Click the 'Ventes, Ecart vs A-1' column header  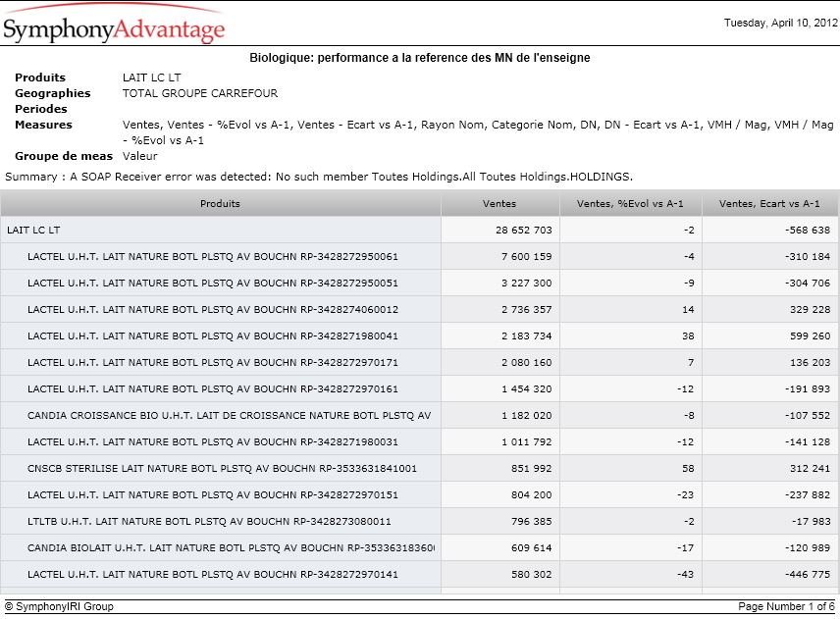pyautogui.click(x=769, y=203)
